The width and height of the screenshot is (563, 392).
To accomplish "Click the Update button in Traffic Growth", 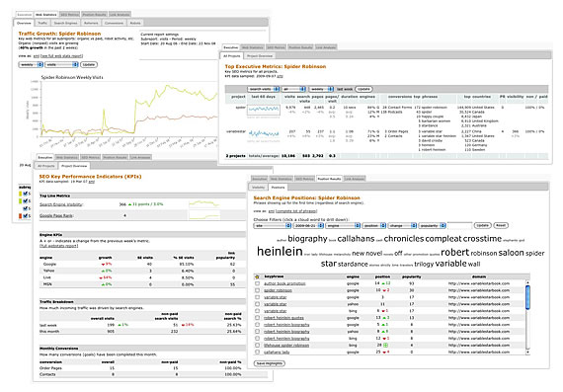I will [x=89, y=64].
